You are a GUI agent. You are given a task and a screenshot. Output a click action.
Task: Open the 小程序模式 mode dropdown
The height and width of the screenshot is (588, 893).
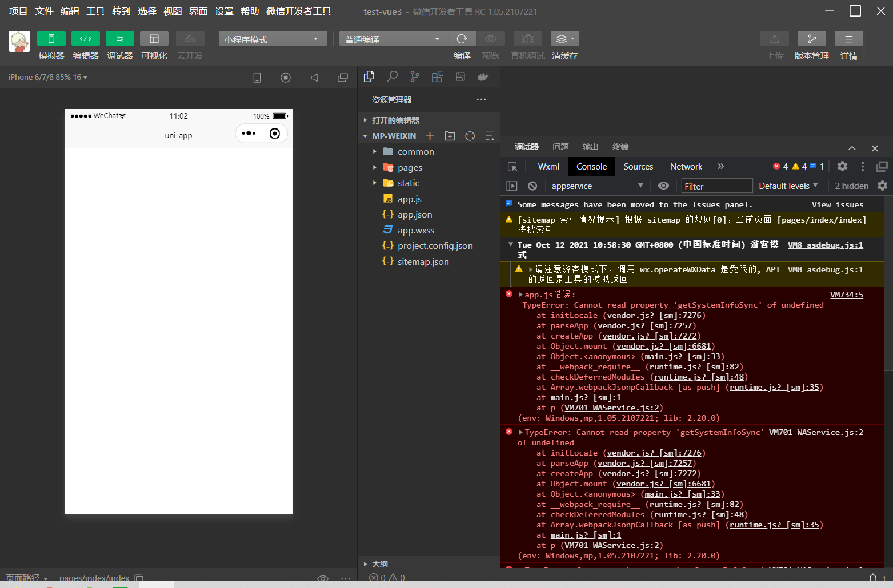pos(273,39)
